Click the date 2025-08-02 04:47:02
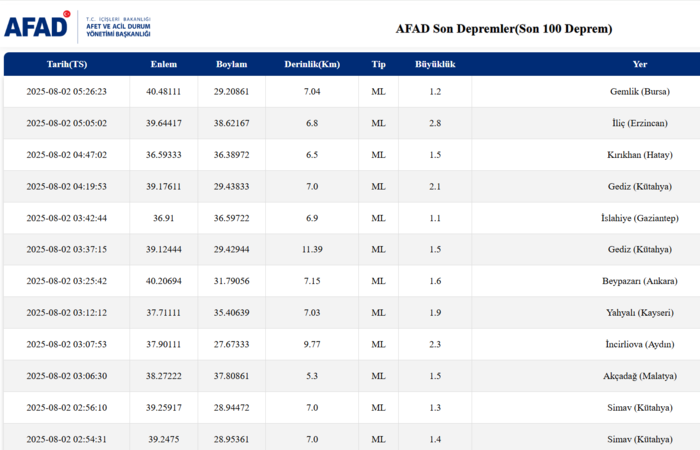700x450 pixels. pos(67,155)
